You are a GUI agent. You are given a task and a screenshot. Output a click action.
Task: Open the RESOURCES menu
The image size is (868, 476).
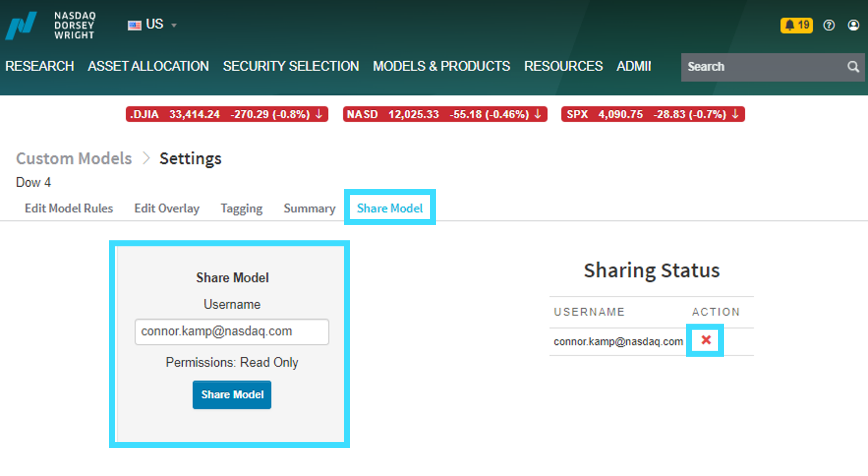[563, 66]
